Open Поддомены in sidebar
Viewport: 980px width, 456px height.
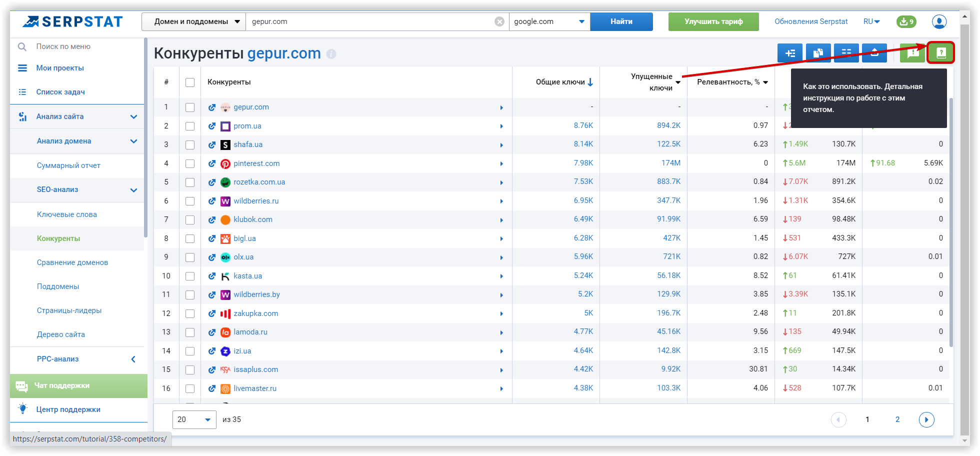coord(58,286)
